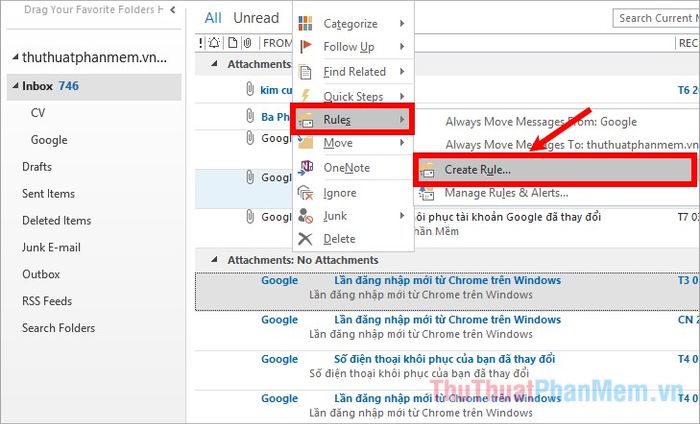Viewport: 700px width, 424px height.
Task: Sort by attachment paperclip column header
Action: click(x=248, y=43)
